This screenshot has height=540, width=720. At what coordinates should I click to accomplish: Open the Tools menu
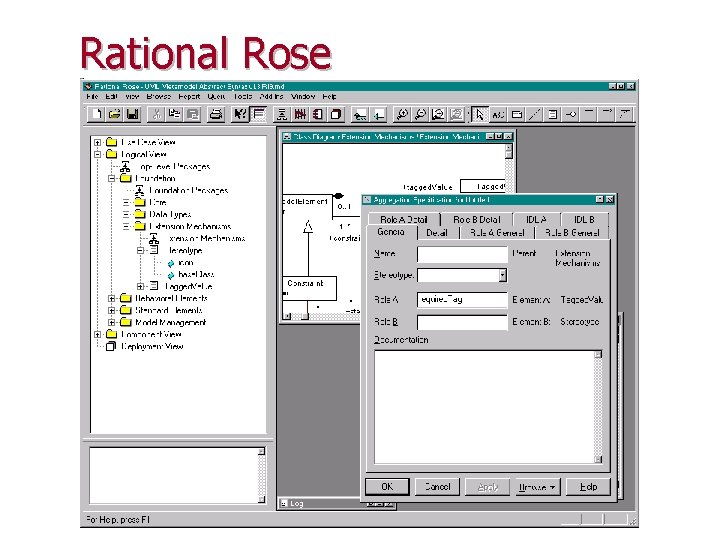(x=243, y=96)
